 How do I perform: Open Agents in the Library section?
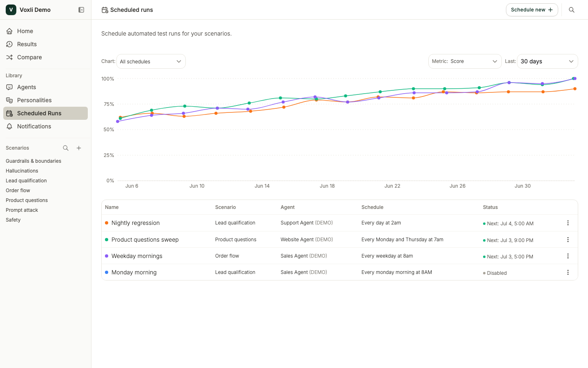point(45,87)
